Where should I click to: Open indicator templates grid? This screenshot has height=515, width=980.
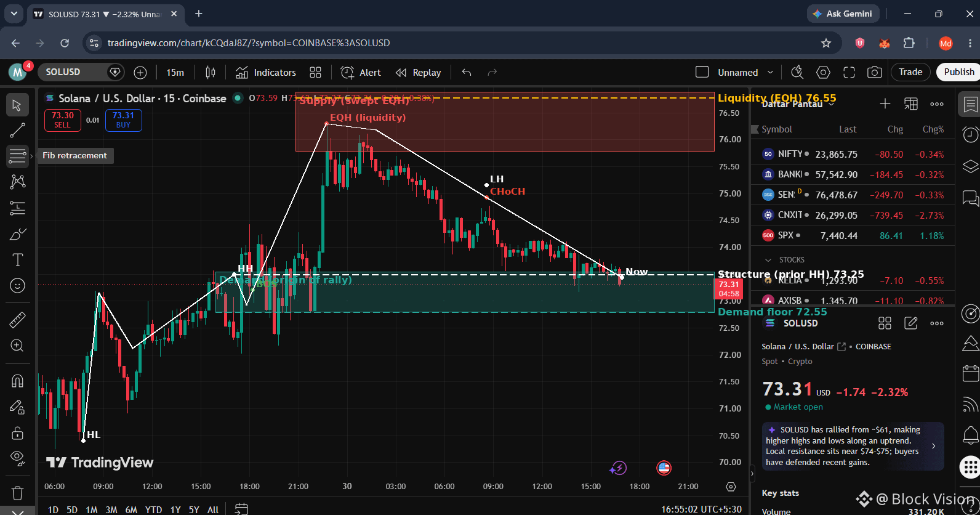pyautogui.click(x=315, y=73)
